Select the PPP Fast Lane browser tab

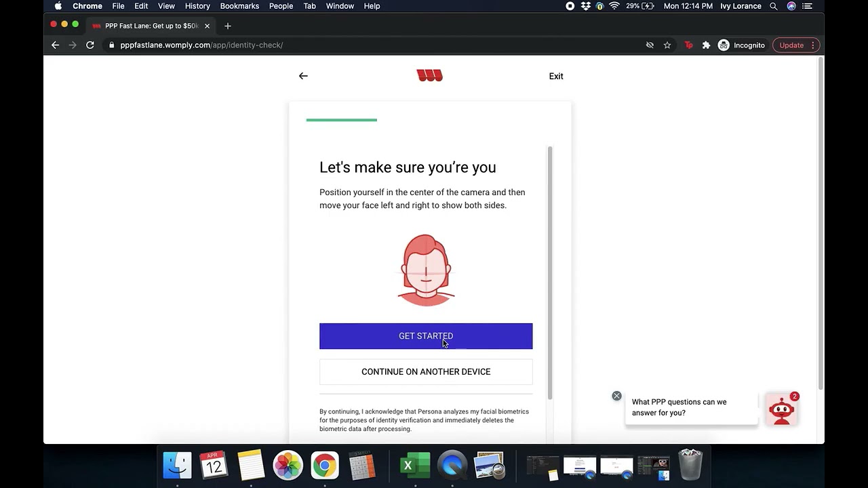click(151, 26)
